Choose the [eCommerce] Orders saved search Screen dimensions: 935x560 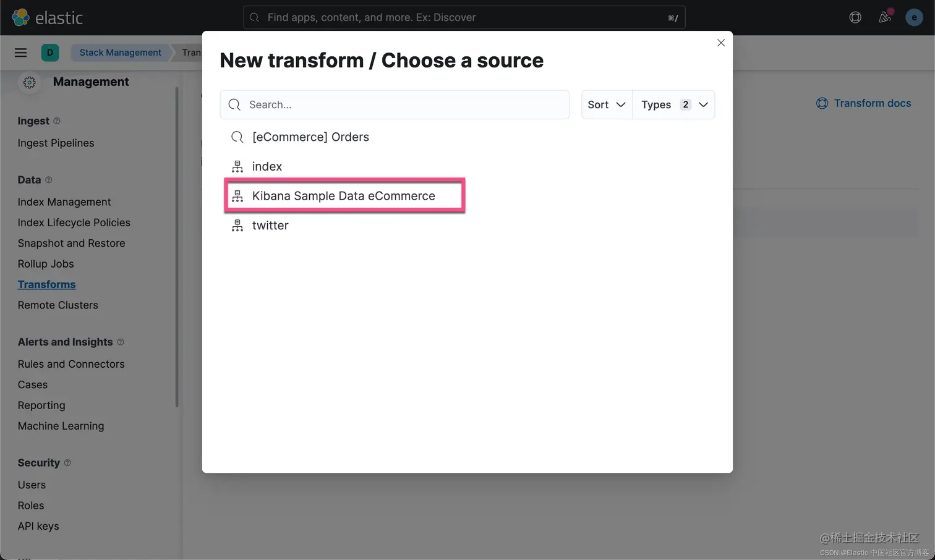click(310, 137)
